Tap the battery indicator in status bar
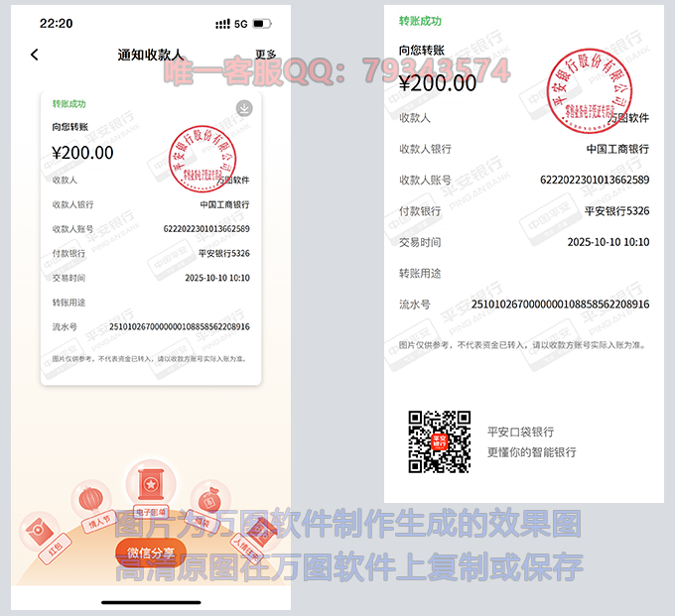This screenshot has width=675, height=616. coord(262,23)
